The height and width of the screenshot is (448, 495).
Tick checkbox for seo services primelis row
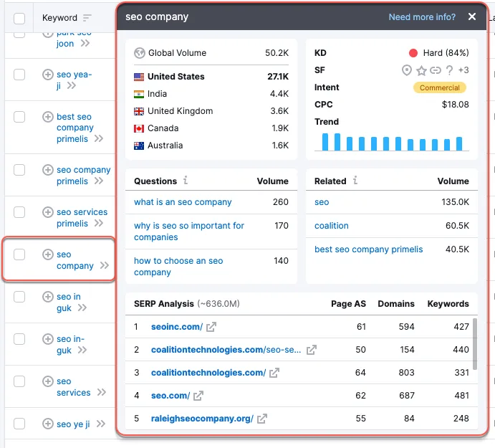[20, 212]
